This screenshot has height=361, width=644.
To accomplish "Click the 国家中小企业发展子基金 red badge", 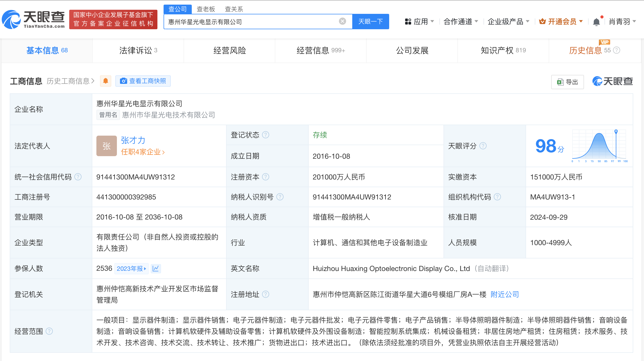I will (113, 19).
